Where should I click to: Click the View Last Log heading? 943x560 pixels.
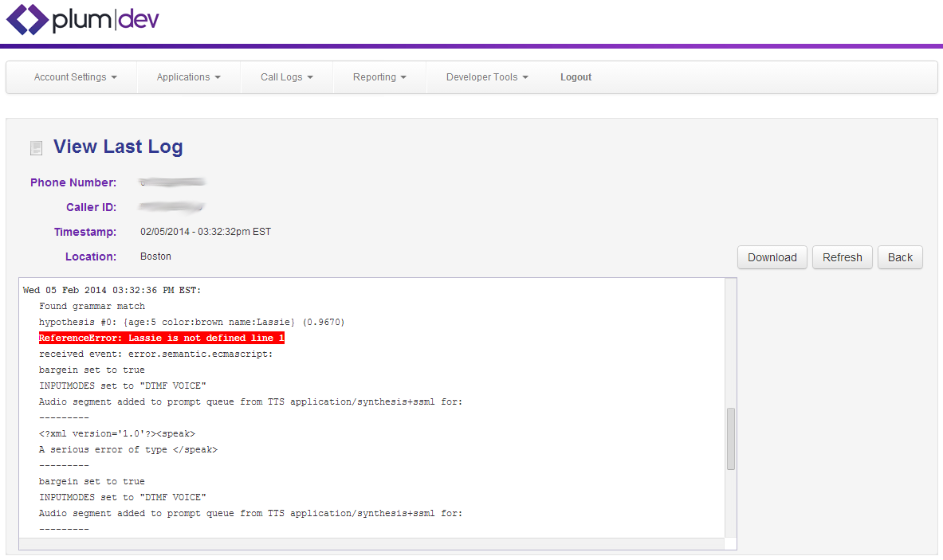(118, 147)
